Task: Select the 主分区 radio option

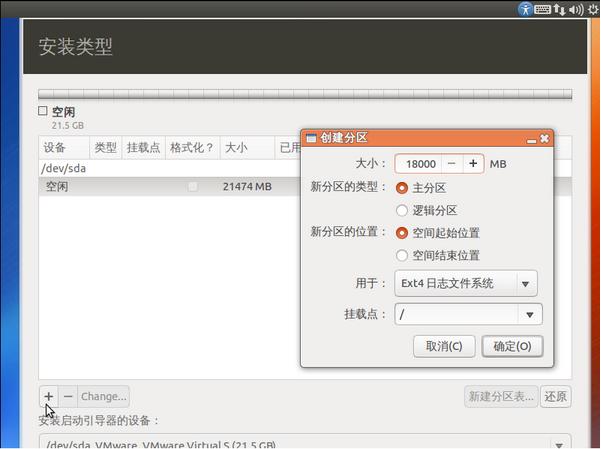Action: coord(403,188)
